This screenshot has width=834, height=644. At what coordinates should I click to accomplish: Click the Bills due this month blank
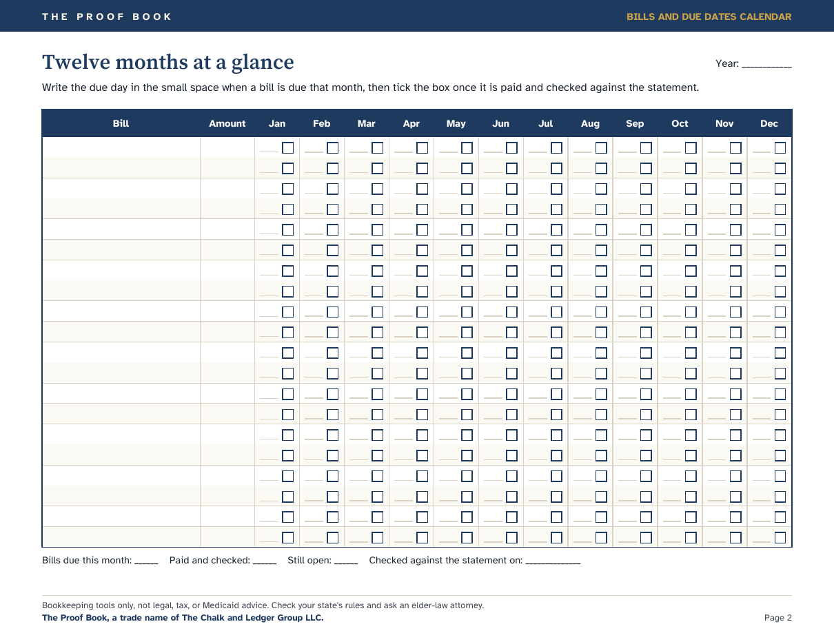tap(146, 561)
